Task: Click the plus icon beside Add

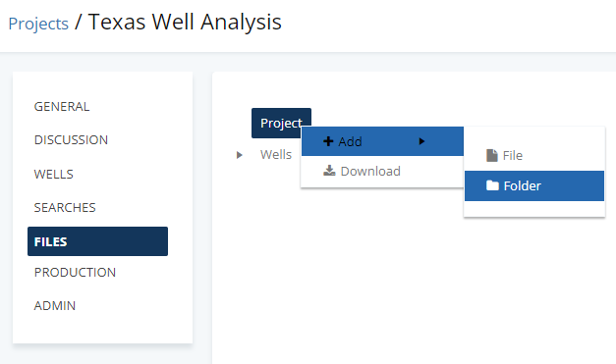Action: [x=328, y=141]
